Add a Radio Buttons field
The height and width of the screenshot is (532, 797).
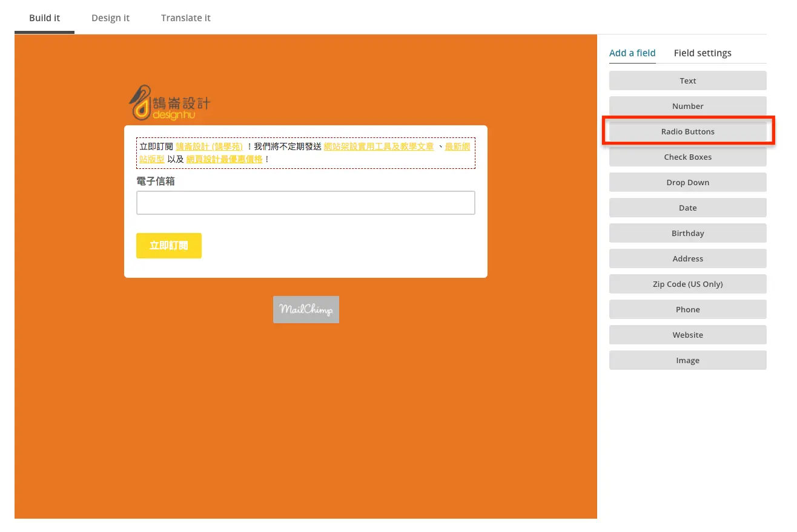point(687,131)
